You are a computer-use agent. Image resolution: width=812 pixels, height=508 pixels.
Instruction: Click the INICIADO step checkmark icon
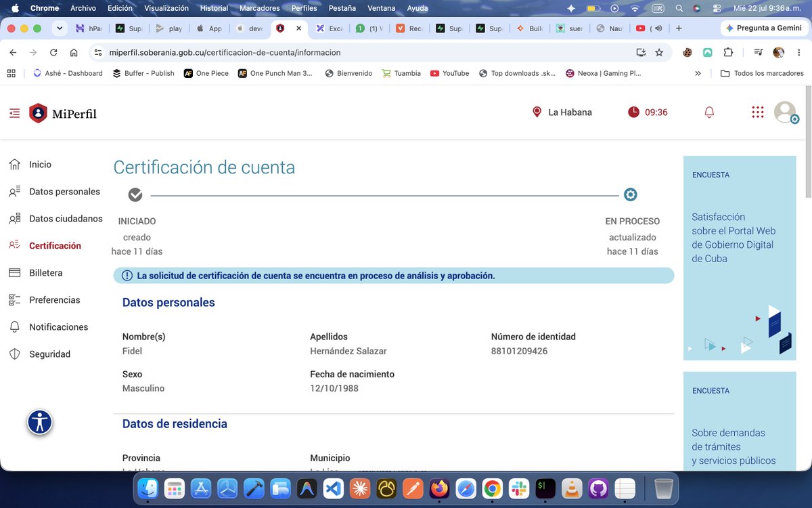pyautogui.click(x=135, y=195)
